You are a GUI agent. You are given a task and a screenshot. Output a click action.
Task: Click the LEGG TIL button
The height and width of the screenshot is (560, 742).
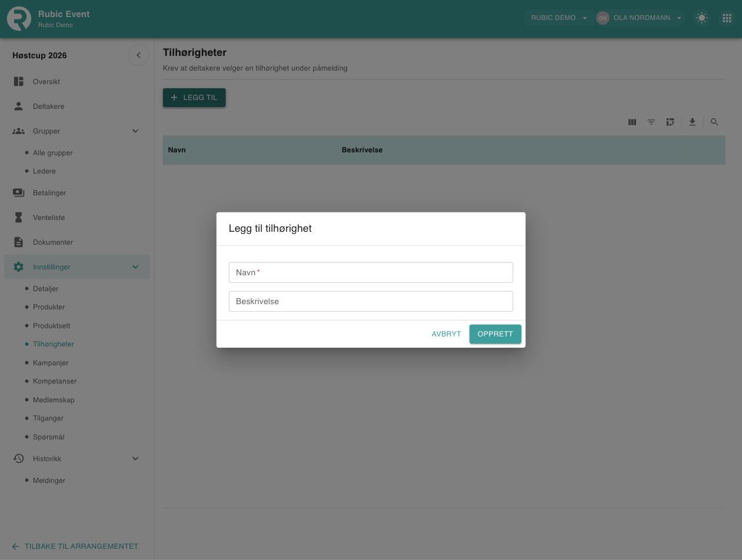[x=194, y=98]
